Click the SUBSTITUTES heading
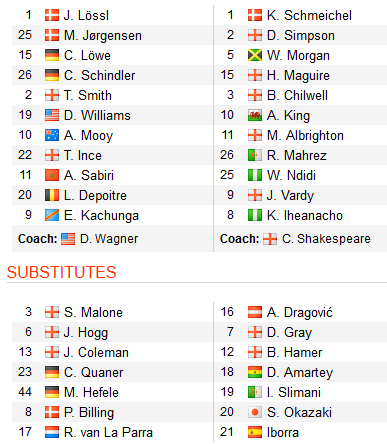Screen dimensions: 387x444 (x=62, y=272)
